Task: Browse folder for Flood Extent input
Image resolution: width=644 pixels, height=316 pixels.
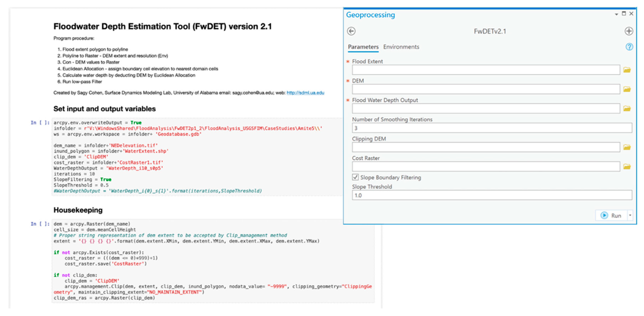Action: [x=627, y=70]
